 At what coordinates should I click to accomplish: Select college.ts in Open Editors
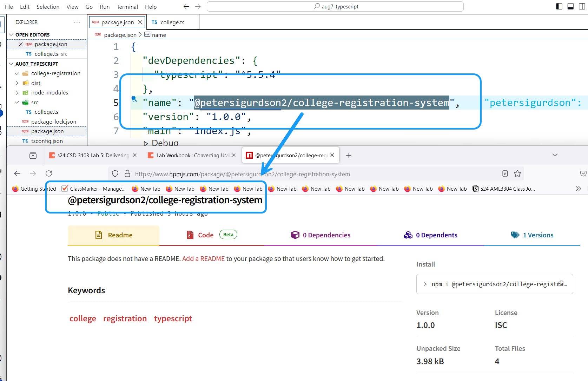point(46,54)
